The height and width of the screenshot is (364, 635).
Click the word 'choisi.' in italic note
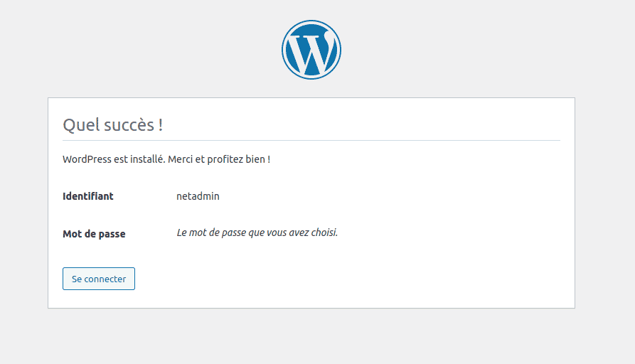tap(324, 232)
